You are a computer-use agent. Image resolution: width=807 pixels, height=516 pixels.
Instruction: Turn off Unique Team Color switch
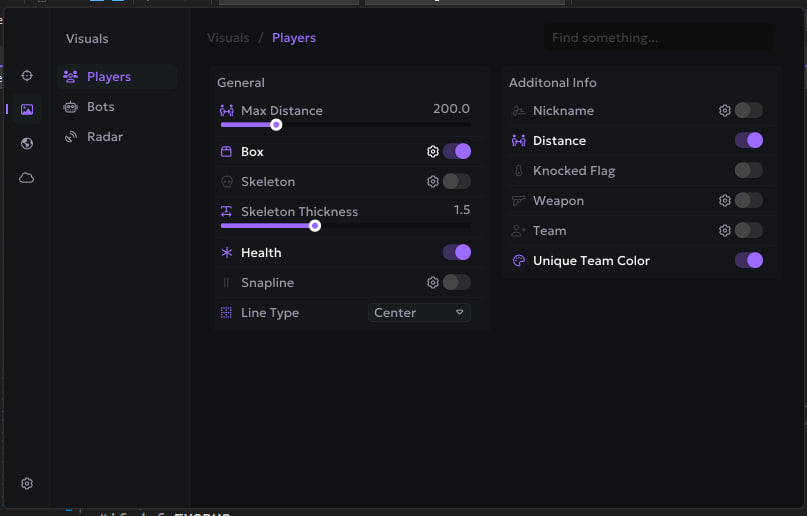click(x=748, y=261)
